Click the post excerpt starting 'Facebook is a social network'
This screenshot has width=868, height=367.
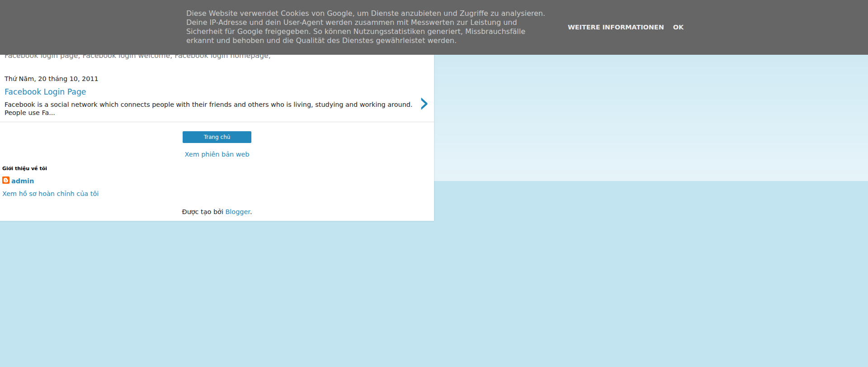(x=208, y=109)
